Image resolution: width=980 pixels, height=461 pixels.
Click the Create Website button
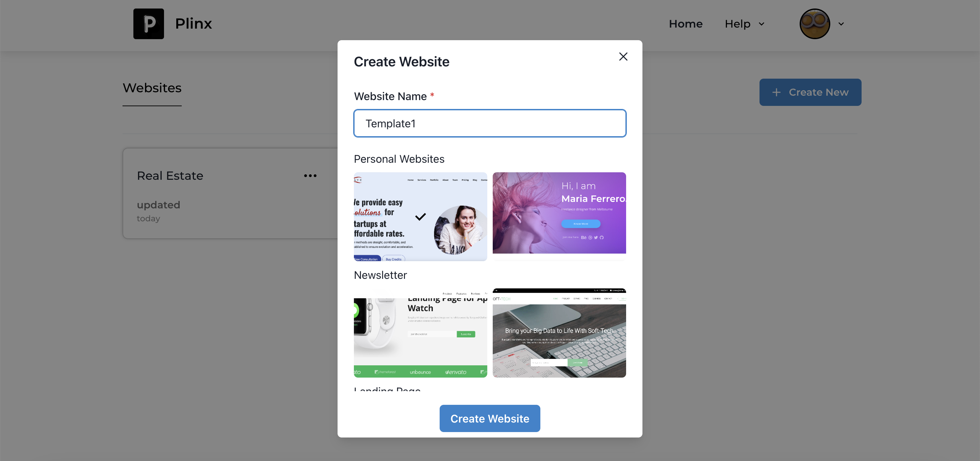[490, 418]
